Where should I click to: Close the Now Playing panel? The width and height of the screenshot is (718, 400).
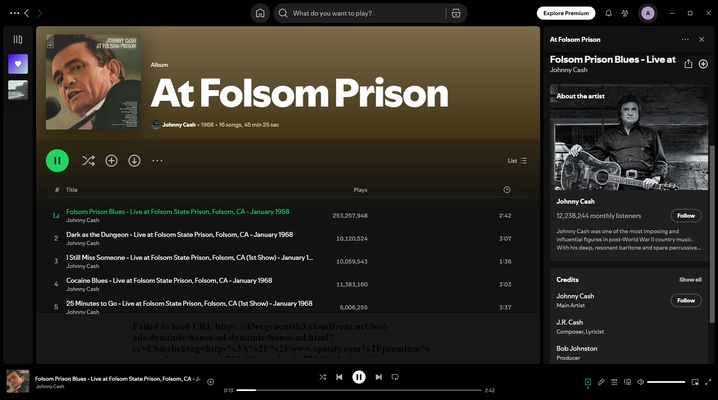(x=701, y=39)
